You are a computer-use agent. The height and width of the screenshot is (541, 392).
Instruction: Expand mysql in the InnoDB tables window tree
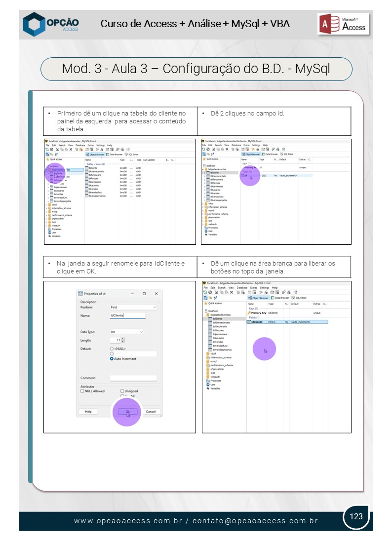point(46,212)
